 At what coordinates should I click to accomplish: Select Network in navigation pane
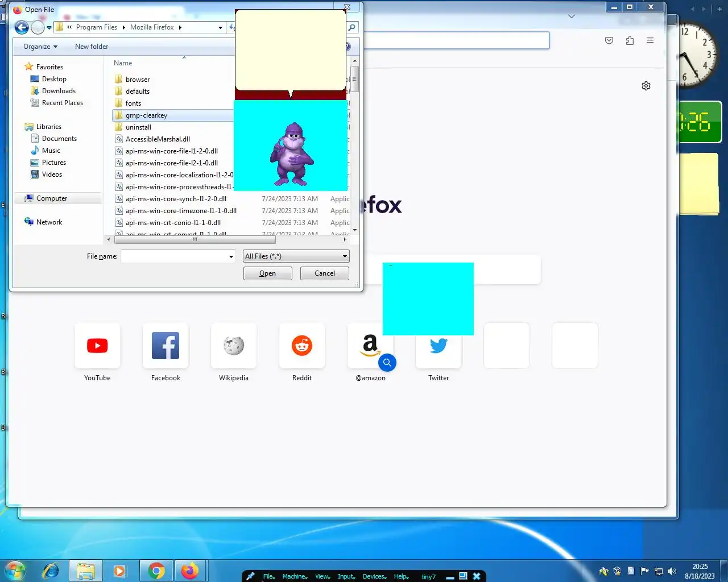pos(49,222)
